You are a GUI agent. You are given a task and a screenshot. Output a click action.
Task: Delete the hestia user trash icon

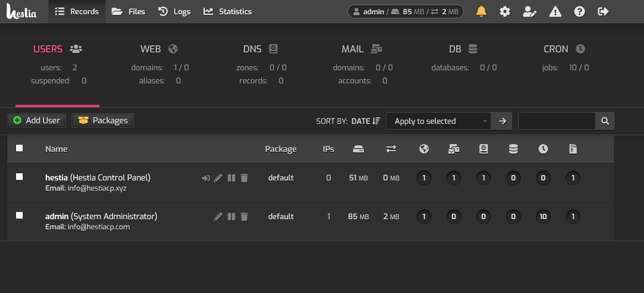click(x=244, y=178)
